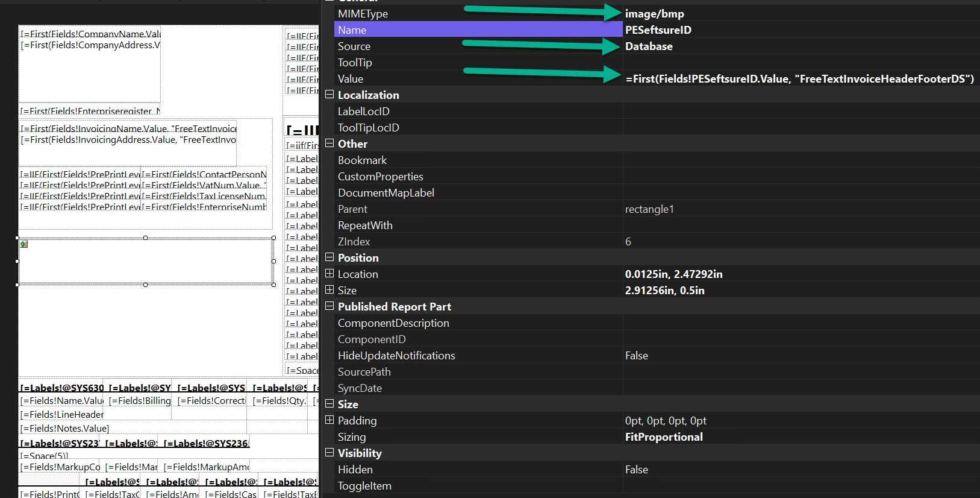Click the [=Fields!Name.Valu cell in the table
Image resolution: width=980 pixels, height=498 pixels.
pyautogui.click(x=62, y=401)
